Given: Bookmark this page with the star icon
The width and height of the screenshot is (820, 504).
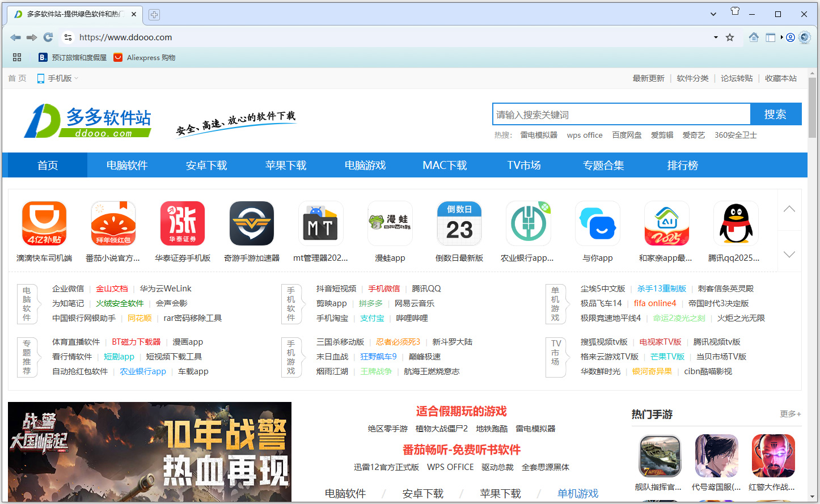Looking at the screenshot, I should 730,37.
